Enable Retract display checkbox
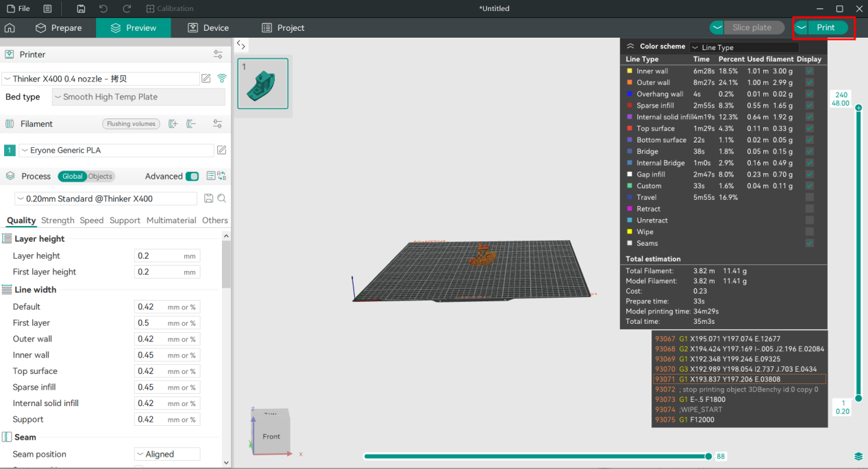This screenshot has width=868, height=469. point(810,209)
